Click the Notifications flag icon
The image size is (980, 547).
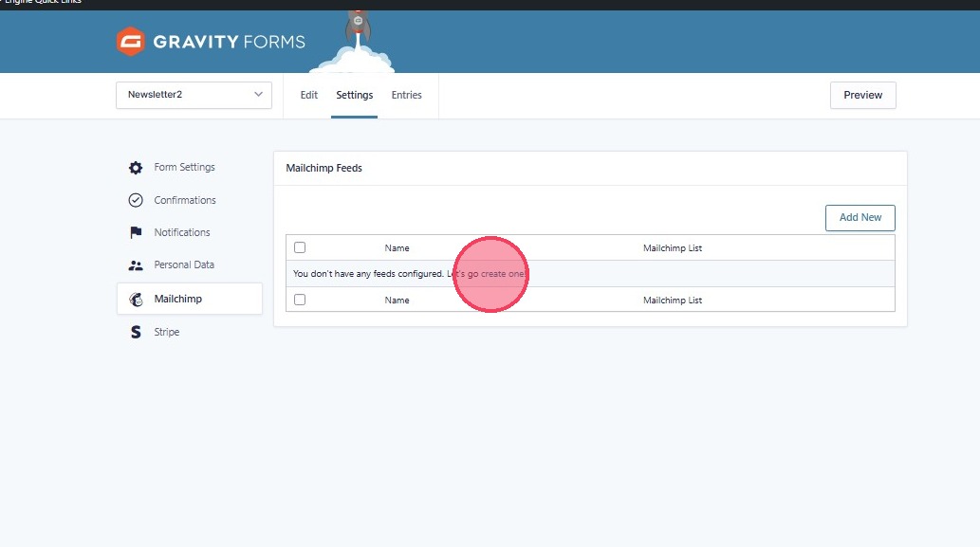point(136,232)
